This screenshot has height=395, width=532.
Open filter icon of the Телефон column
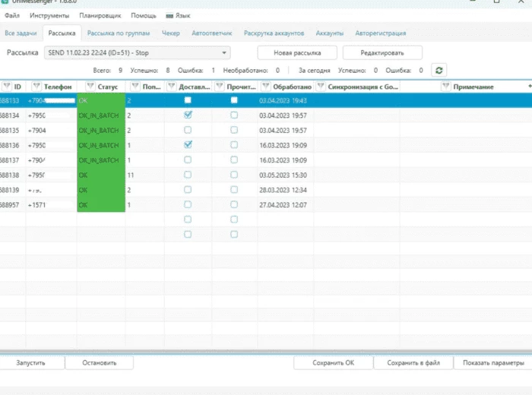36,87
